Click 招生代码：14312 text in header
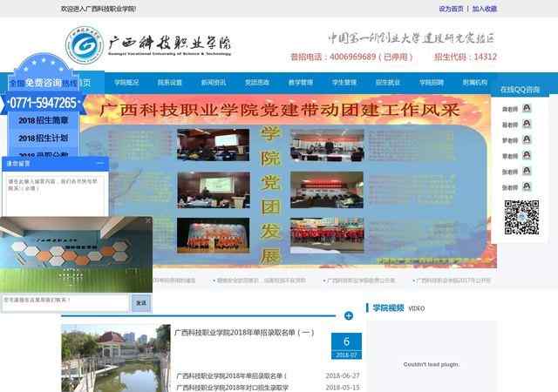 click(x=465, y=57)
